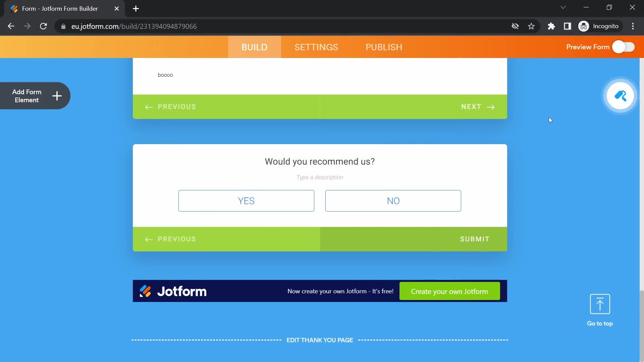Click the extensions puzzle icon in toolbar
Screen dimensions: 644x362
551,26
